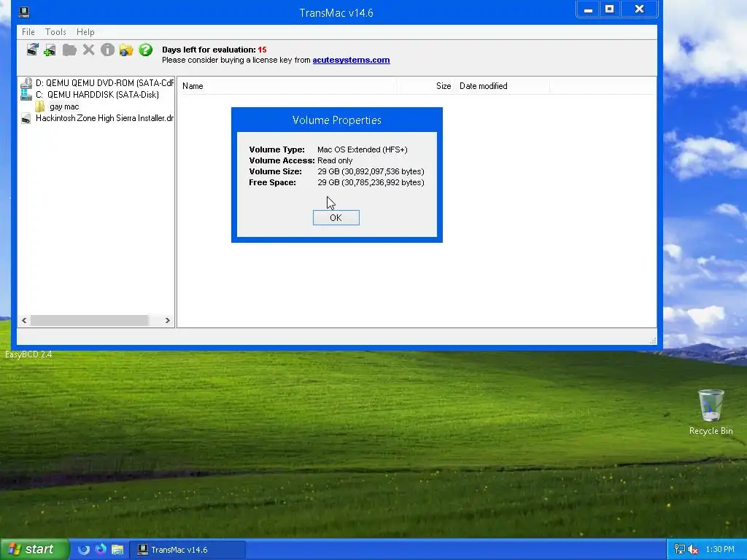Screen dimensions: 747x560
Task: Click the create new disk image icon
Action: (50, 50)
